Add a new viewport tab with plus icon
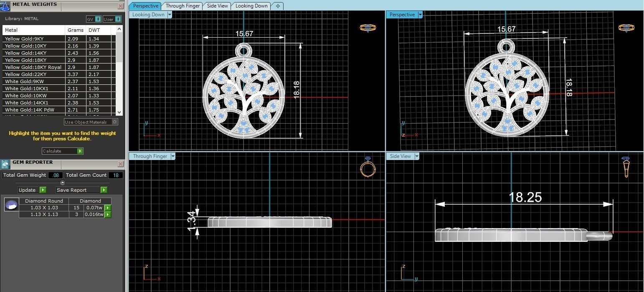Image resolution: width=644 pixels, height=292 pixels. pyautogui.click(x=278, y=6)
